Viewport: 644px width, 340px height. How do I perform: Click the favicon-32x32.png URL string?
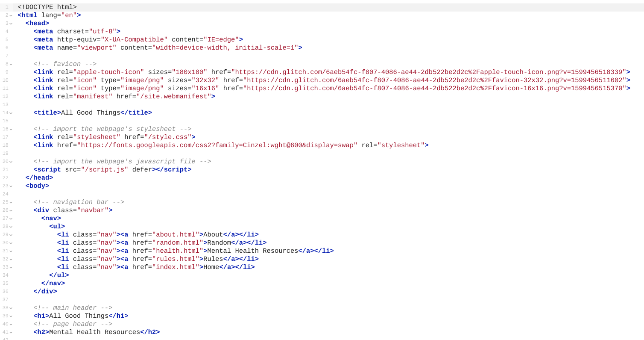click(x=435, y=80)
